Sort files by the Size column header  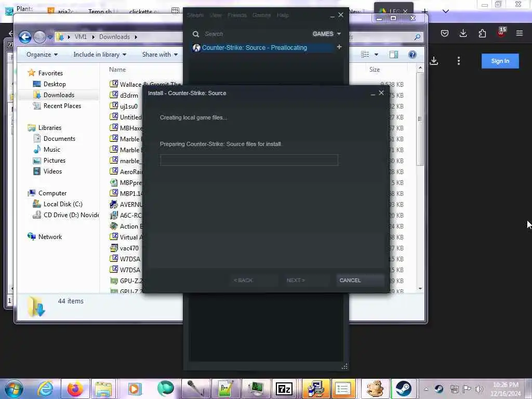point(375,69)
